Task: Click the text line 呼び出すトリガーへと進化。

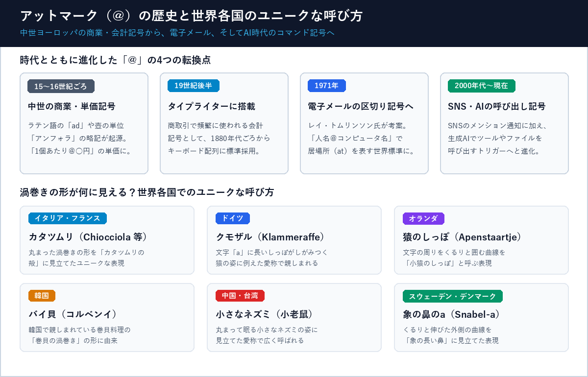Action: [x=494, y=151]
